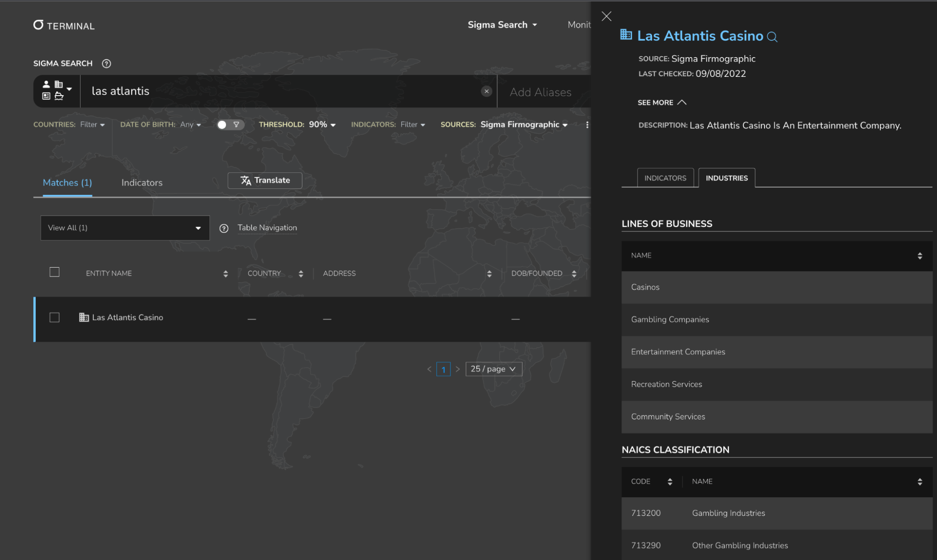Expand the View All (1) dropdown
937x560 pixels.
pyautogui.click(x=125, y=228)
